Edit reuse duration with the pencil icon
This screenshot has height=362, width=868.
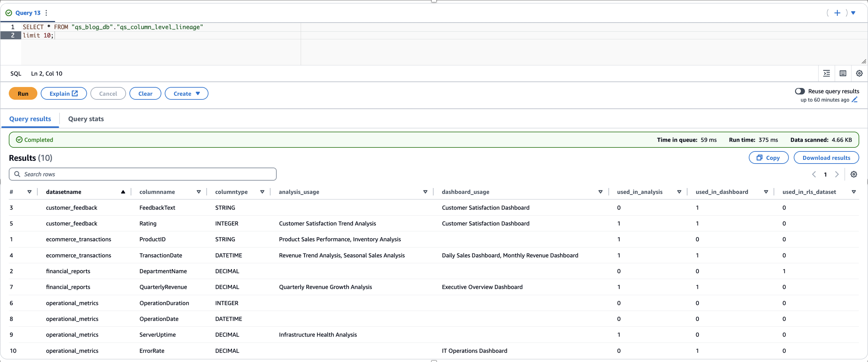coord(856,100)
